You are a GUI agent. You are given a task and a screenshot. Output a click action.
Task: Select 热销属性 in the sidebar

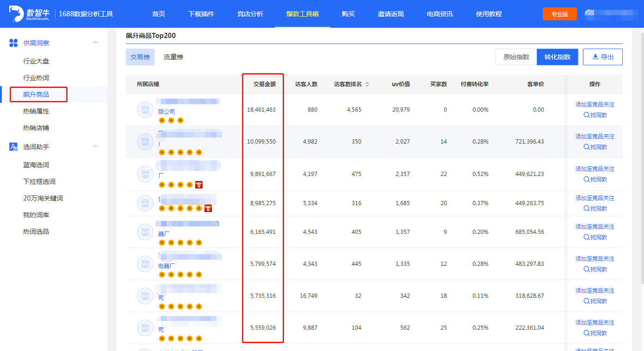pyautogui.click(x=36, y=111)
